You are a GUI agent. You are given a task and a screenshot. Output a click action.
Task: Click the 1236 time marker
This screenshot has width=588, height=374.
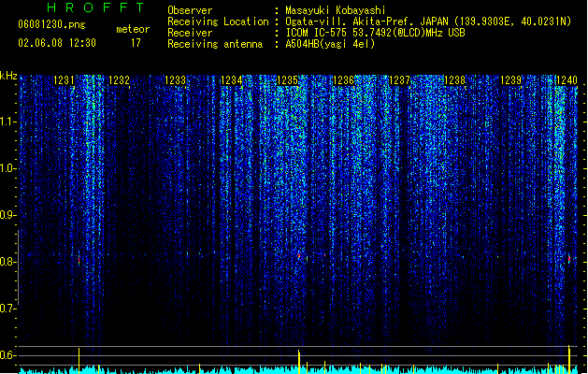343,80
